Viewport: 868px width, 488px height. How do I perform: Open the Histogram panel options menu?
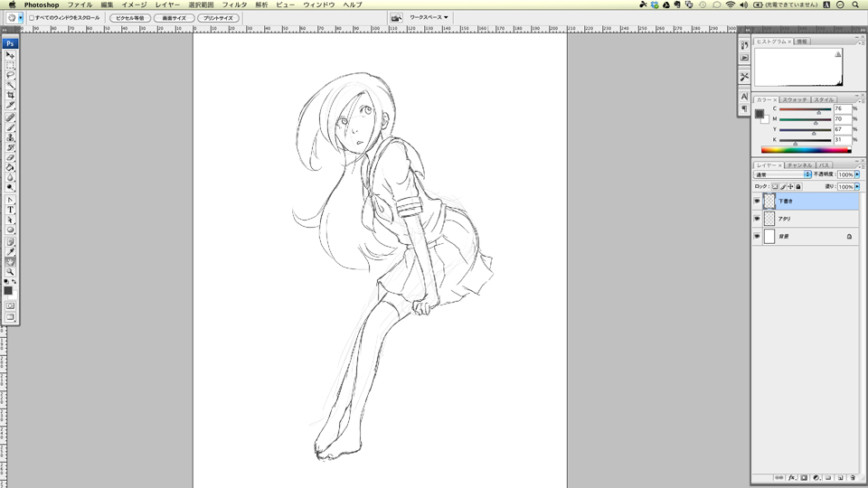pyautogui.click(x=860, y=42)
